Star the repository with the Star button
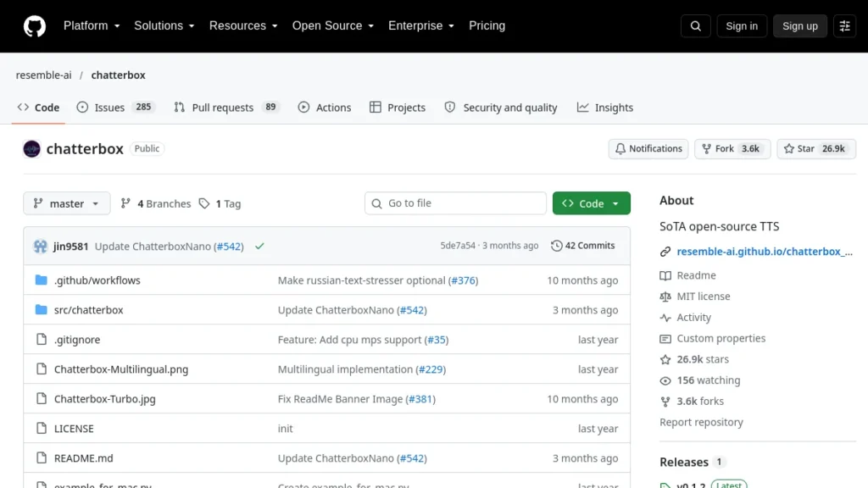Image resolution: width=868 pixels, height=488 pixels. point(816,149)
